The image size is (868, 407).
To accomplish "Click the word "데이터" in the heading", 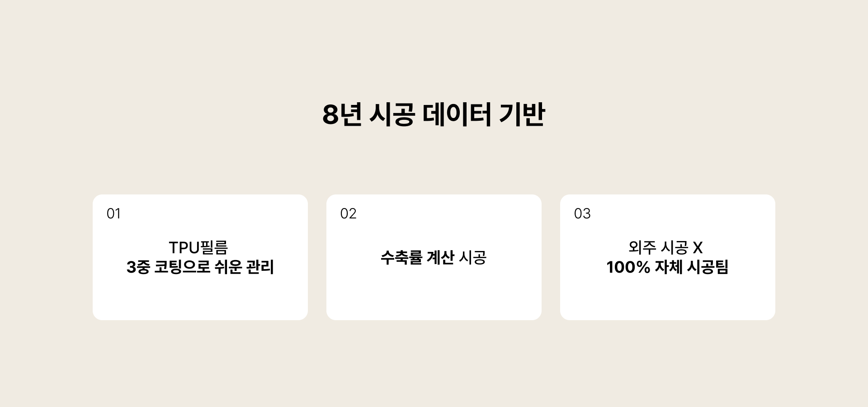I will [x=457, y=115].
